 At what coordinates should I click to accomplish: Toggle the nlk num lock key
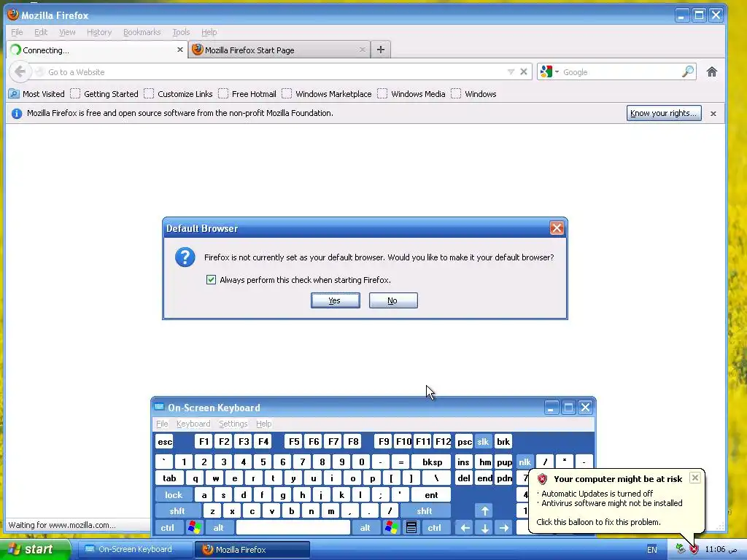click(x=525, y=462)
